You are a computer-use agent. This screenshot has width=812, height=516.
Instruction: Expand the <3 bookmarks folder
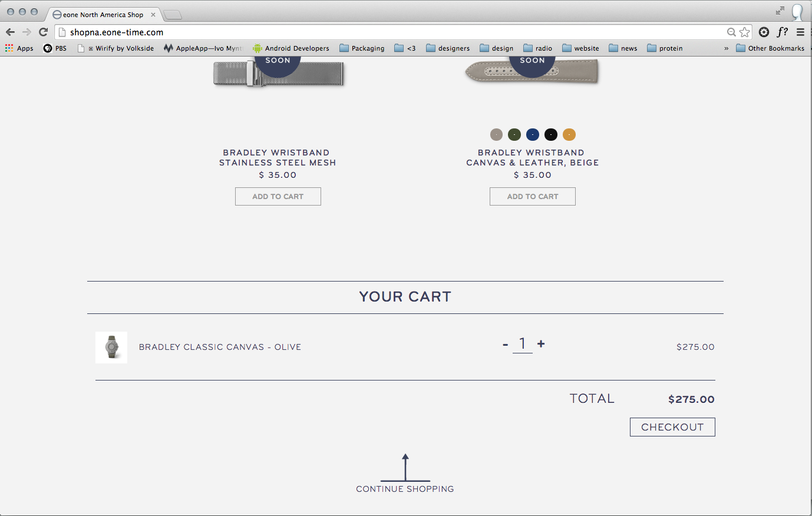(405, 48)
